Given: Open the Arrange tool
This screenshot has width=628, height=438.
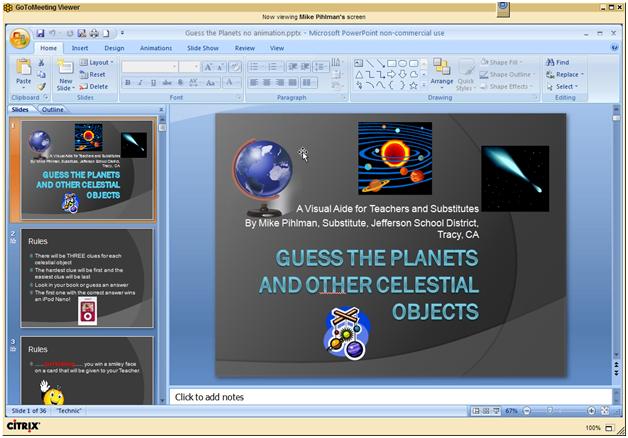Looking at the screenshot, I should tap(441, 72).
